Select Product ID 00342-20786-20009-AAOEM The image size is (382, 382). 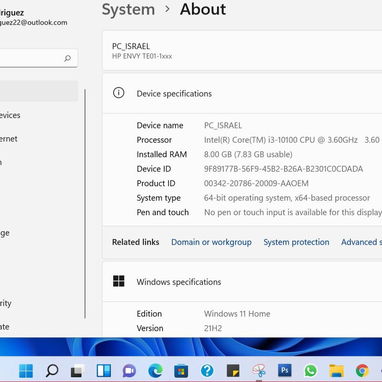click(256, 183)
